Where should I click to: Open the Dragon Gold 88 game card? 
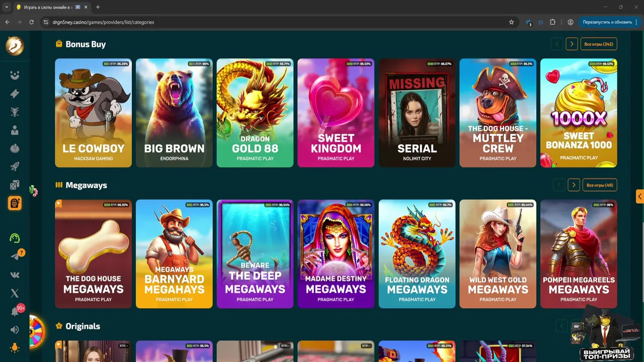[255, 113]
